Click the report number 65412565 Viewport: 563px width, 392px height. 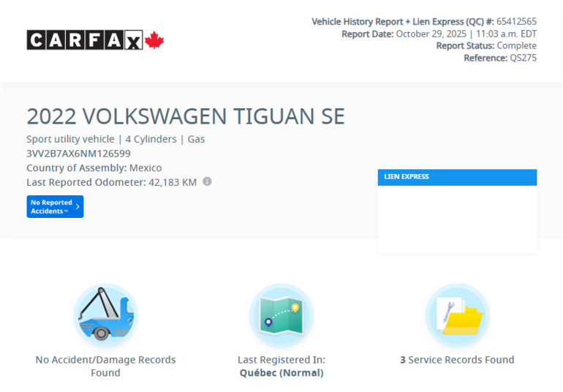coord(516,22)
